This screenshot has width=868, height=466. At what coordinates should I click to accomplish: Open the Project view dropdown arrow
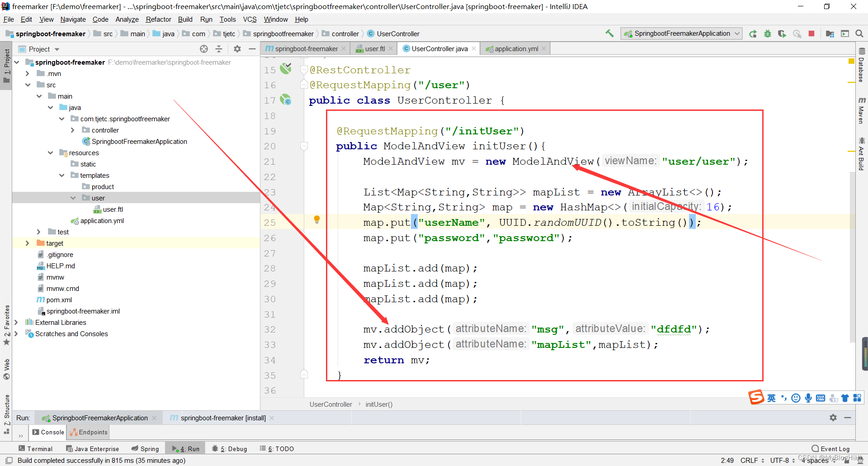click(x=57, y=49)
